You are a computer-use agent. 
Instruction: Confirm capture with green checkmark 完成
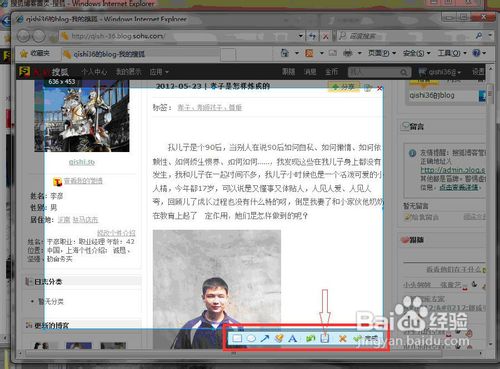365,338
